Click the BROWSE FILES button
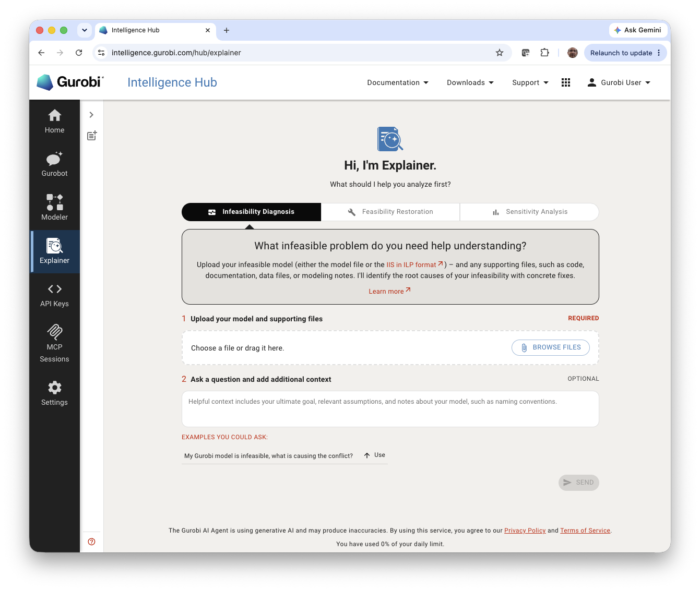The image size is (700, 591). tap(551, 347)
